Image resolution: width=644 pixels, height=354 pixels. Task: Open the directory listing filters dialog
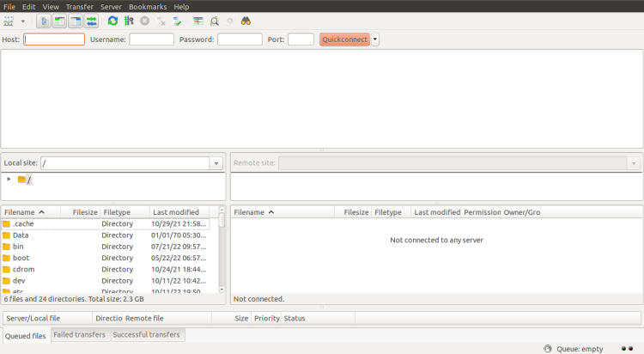(x=198, y=21)
